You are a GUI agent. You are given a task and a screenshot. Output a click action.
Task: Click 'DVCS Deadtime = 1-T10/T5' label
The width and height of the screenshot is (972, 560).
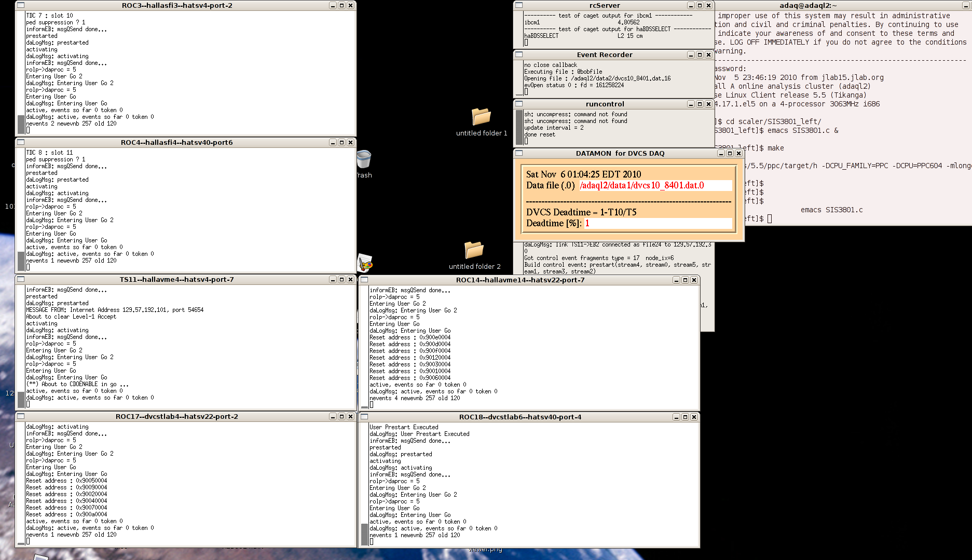point(581,212)
